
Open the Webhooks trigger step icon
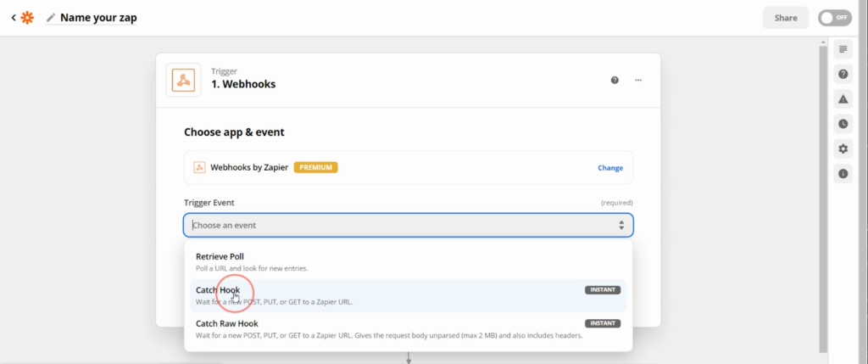(183, 81)
